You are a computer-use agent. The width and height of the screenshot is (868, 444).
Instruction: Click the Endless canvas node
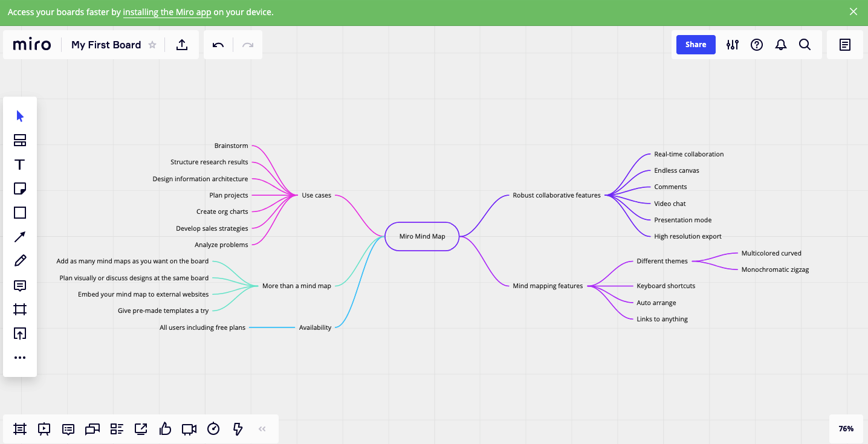(x=676, y=170)
